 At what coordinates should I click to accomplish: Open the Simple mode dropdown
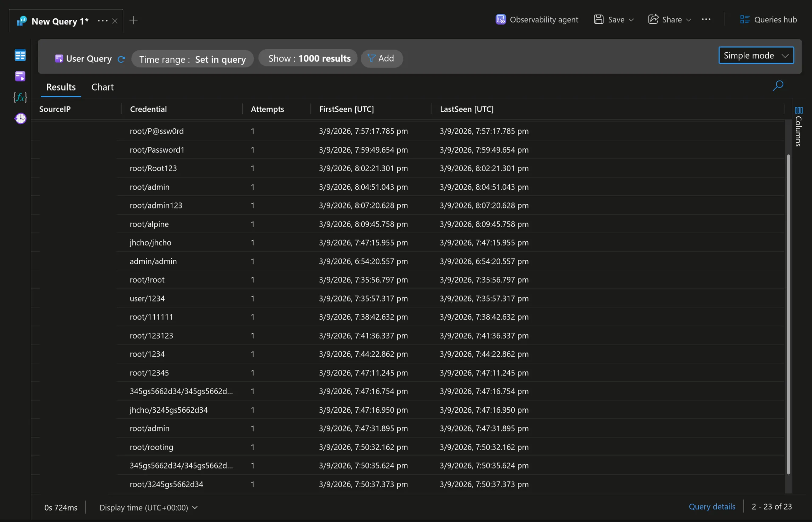pyautogui.click(x=756, y=55)
